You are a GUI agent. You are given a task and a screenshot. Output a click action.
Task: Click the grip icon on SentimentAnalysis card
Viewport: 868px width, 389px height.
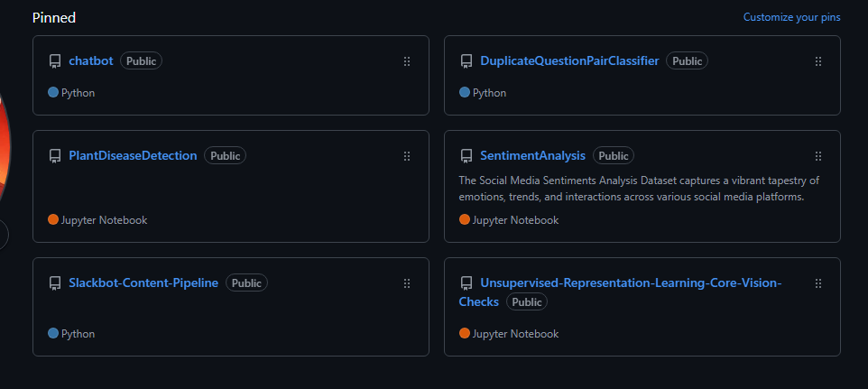click(818, 156)
